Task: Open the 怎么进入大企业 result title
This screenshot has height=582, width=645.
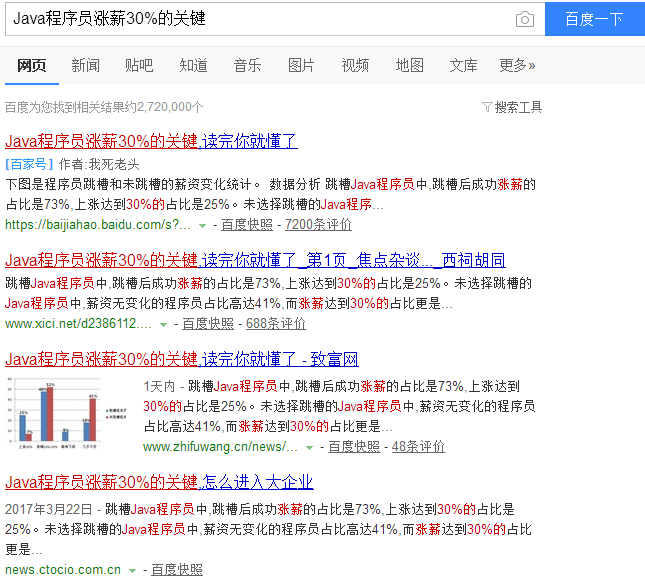Action: [159, 482]
